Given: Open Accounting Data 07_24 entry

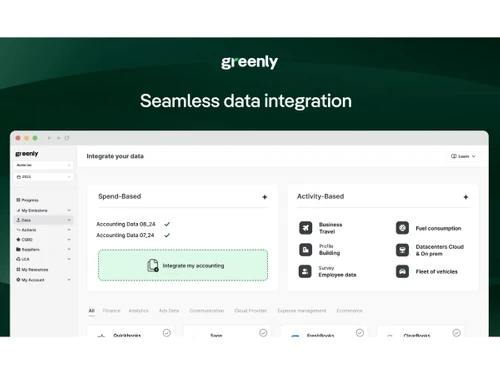Looking at the screenshot, I should pos(125,235).
